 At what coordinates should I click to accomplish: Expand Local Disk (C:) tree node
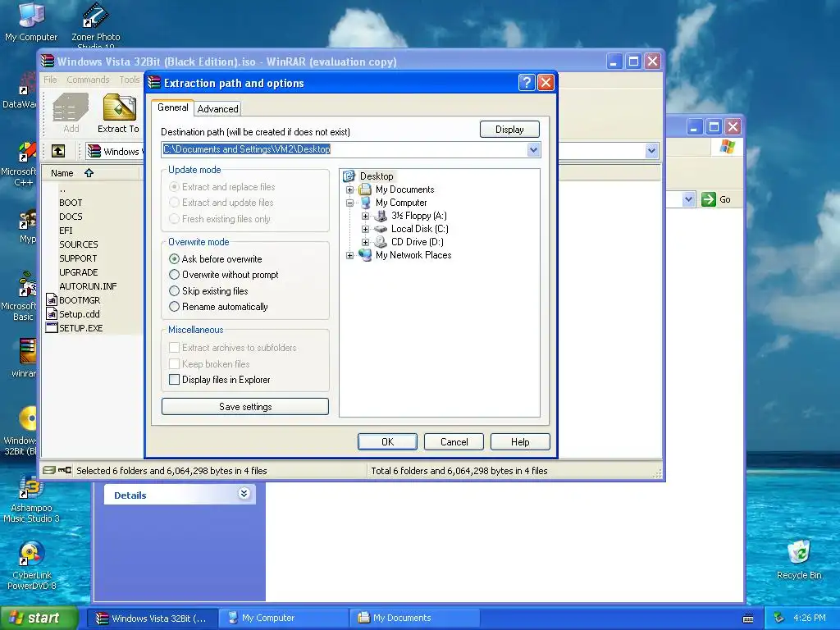[x=365, y=230]
